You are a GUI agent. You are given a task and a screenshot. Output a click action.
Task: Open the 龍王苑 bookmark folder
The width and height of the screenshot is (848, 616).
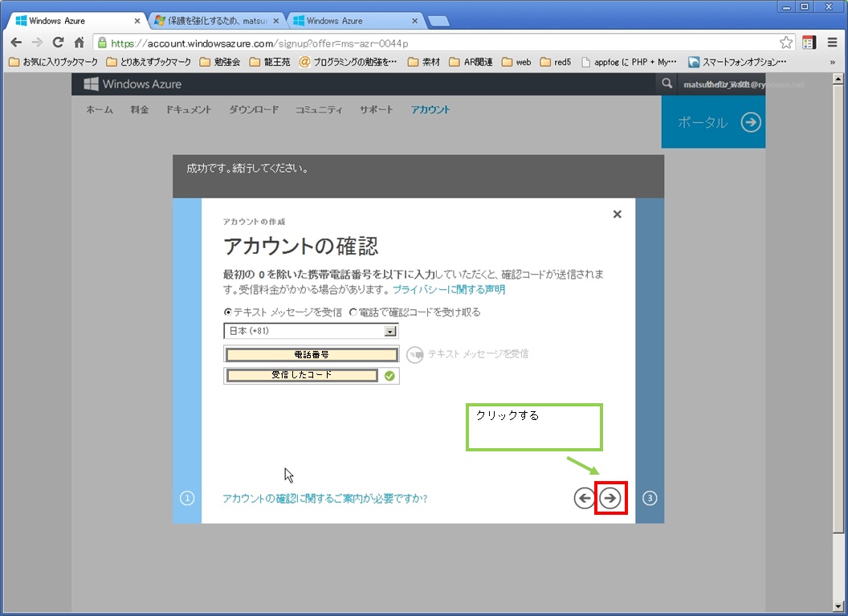270,62
